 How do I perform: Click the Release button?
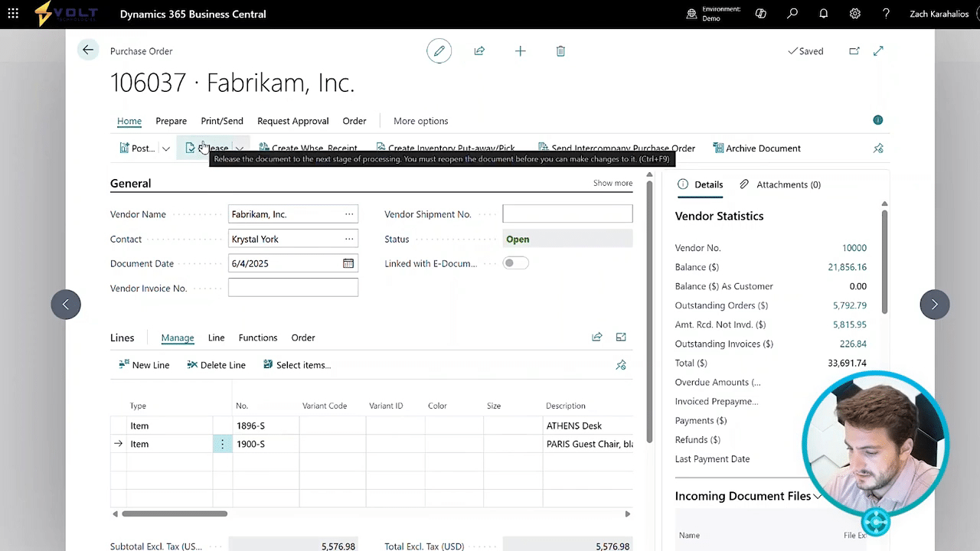206,148
